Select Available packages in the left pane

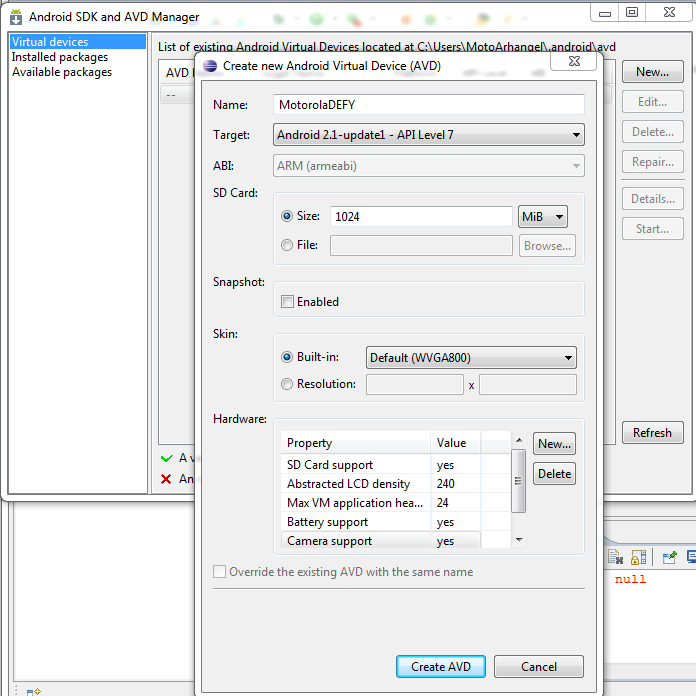[x=62, y=72]
